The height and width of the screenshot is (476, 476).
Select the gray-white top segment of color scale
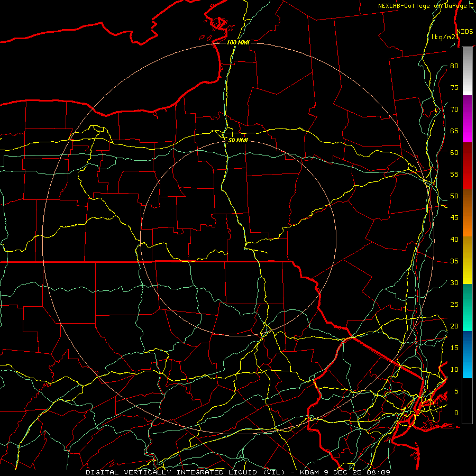click(467, 71)
